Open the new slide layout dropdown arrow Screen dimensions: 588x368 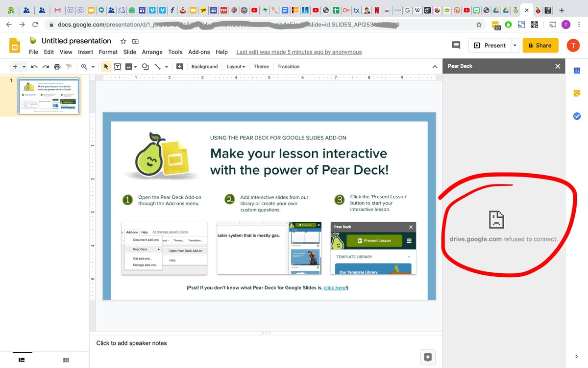coord(24,67)
